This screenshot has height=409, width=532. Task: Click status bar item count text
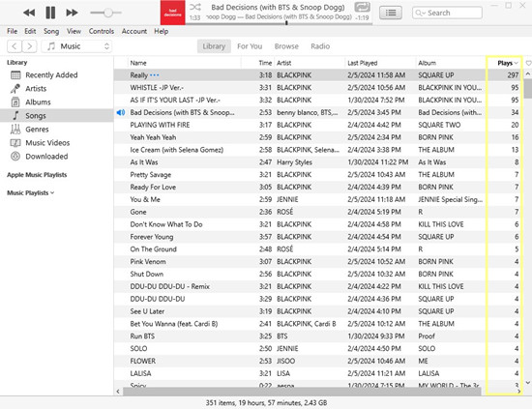pos(266,403)
